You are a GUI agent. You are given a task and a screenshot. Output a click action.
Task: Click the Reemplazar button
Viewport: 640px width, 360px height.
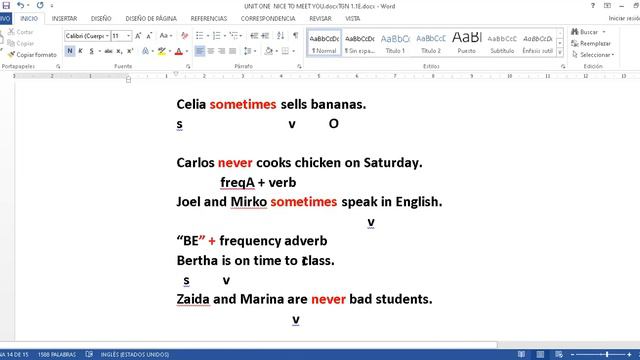coord(591,43)
